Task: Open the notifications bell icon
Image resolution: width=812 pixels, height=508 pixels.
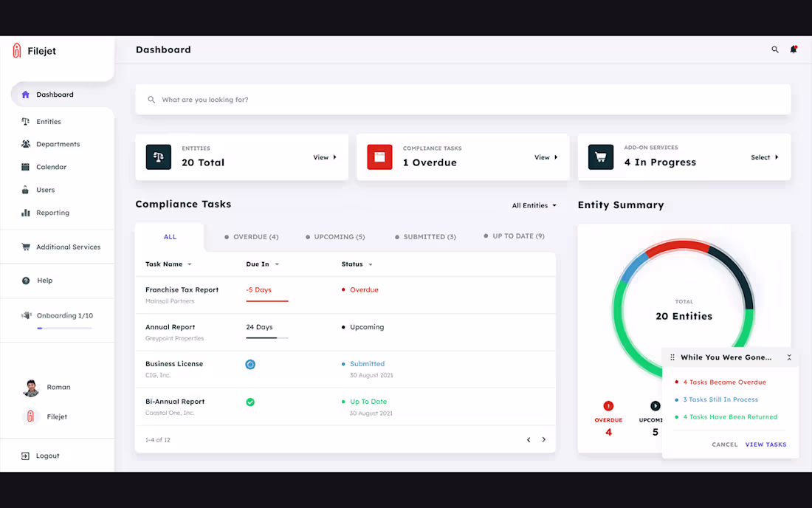Action: pyautogui.click(x=794, y=49)
